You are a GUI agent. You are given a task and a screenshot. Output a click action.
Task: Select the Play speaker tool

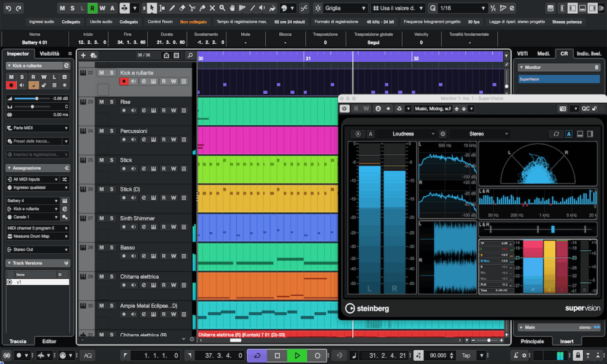pos(263,8)
